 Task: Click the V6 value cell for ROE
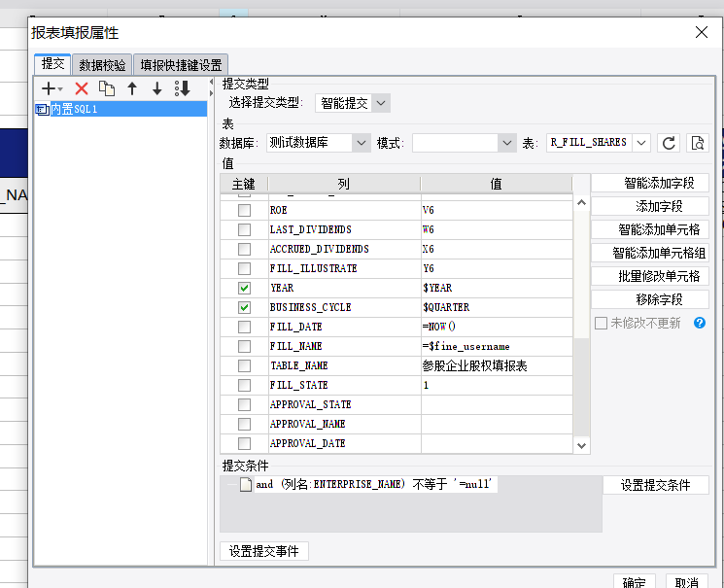click(x=497, y=211)
